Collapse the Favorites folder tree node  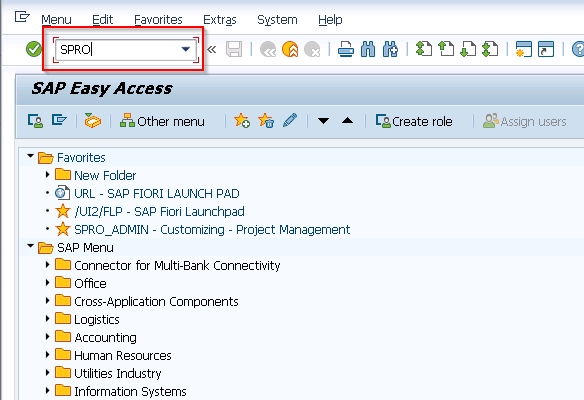coord(31,156)
